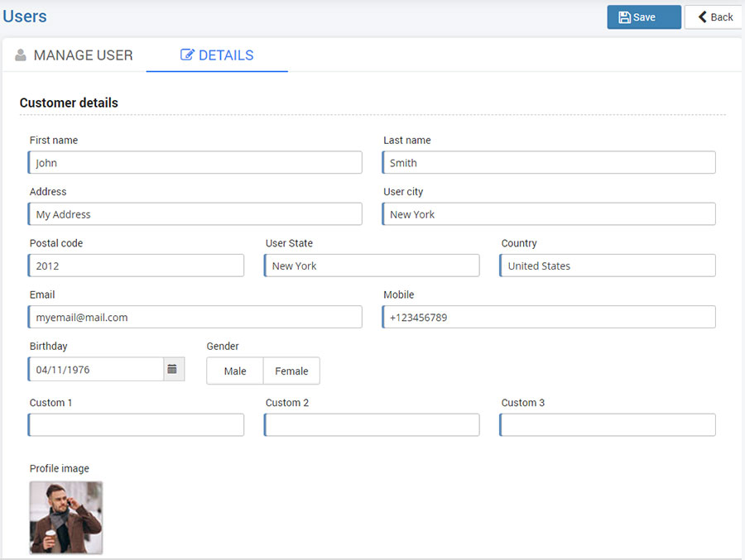The image size is (745, 560).
Task: Go back using the Back button
Action: pos(714,17)
